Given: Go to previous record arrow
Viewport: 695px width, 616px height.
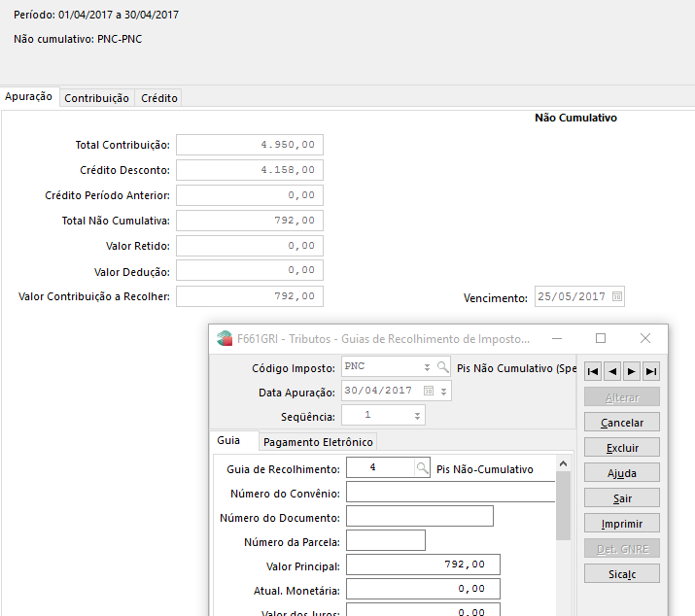Looking at the screenshot, I should click(x=612, y=370).
